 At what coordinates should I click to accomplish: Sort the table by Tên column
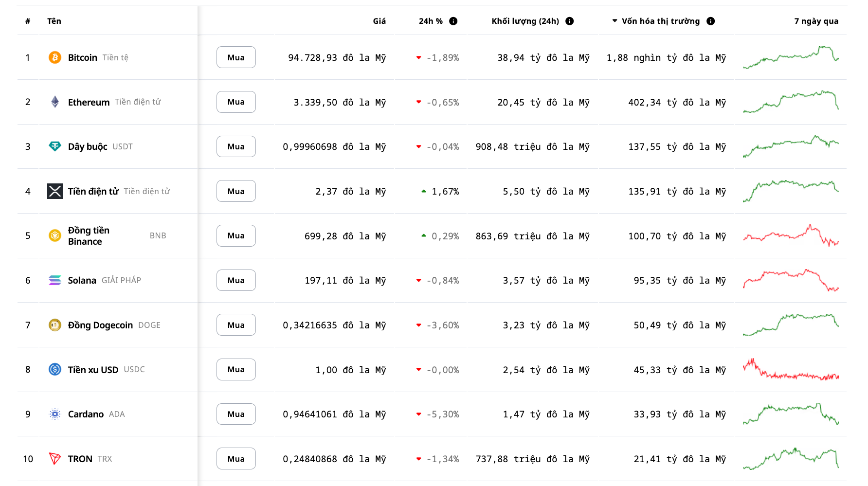point(54,21)
